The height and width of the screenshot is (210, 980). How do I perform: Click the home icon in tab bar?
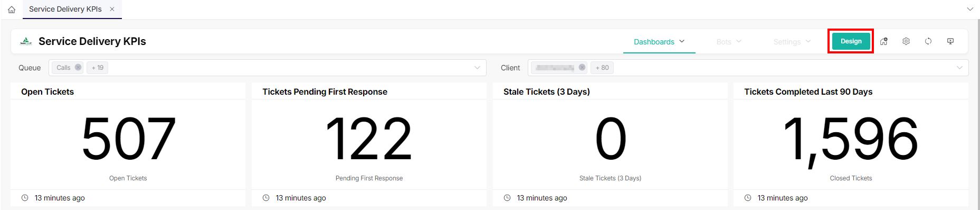(x=12, y=10)
